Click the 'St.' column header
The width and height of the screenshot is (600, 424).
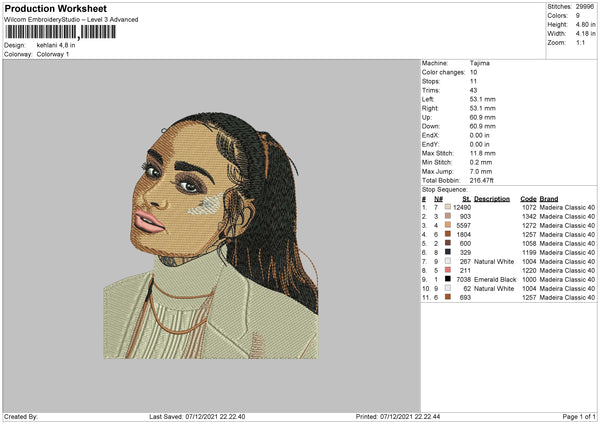point(466,199)
